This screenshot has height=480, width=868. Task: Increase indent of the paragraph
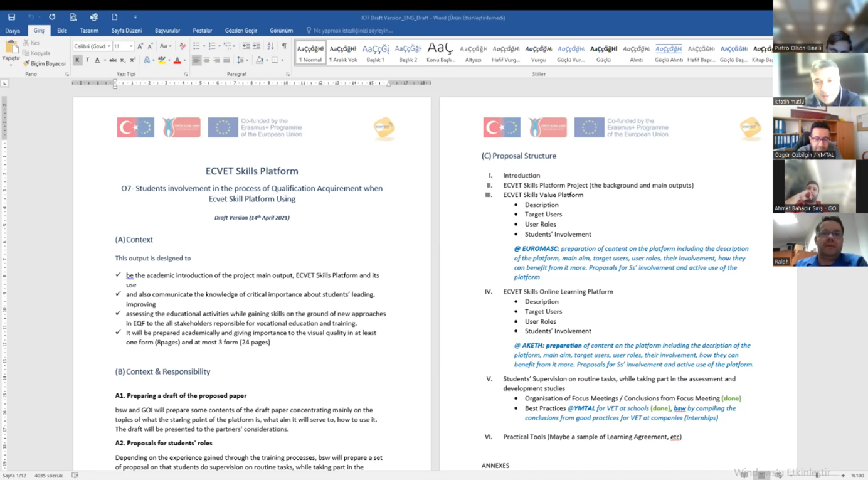point(257,46)
